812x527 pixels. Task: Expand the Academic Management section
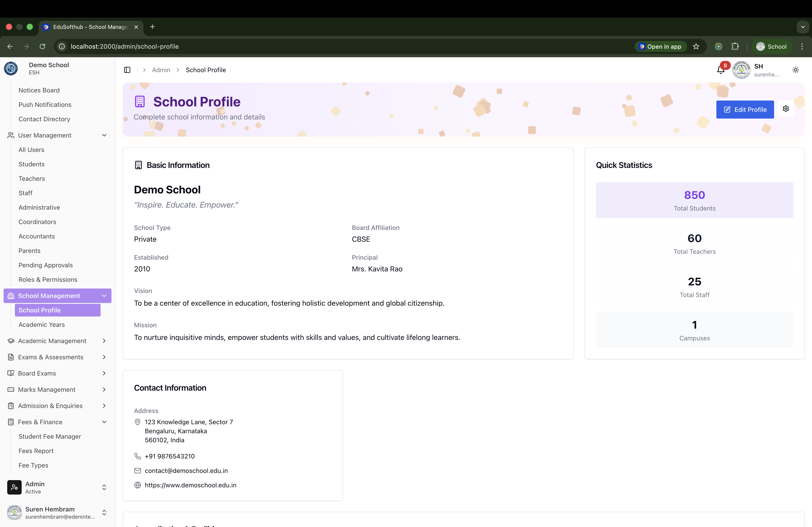point(104,341)
